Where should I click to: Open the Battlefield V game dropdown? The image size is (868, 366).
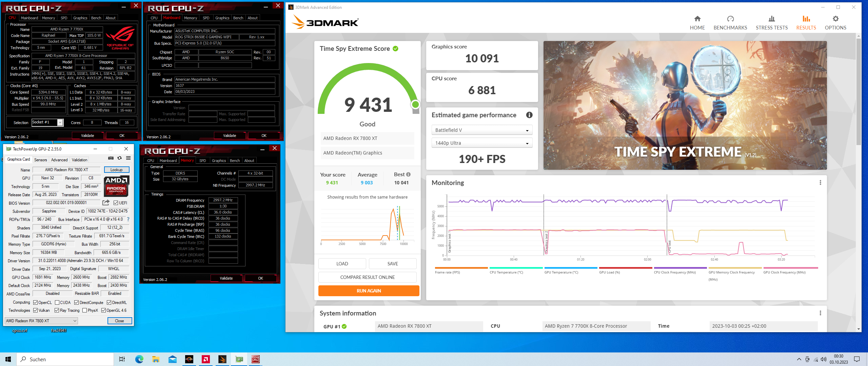(x=482, y=130)
